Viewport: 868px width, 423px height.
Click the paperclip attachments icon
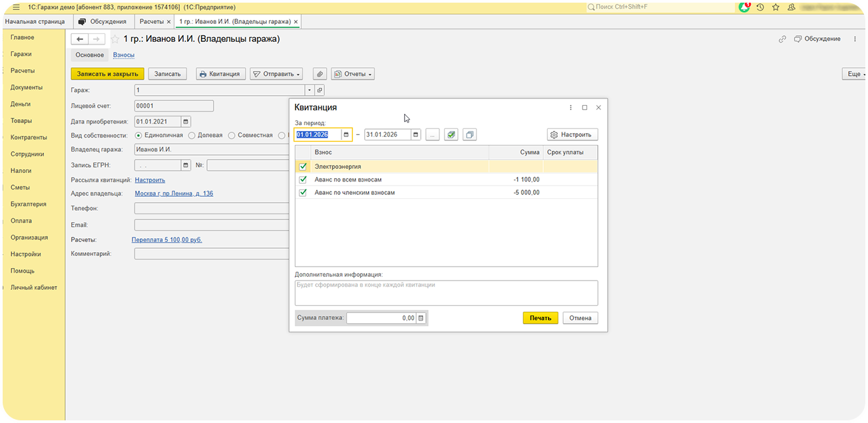[x=320, y=74]
